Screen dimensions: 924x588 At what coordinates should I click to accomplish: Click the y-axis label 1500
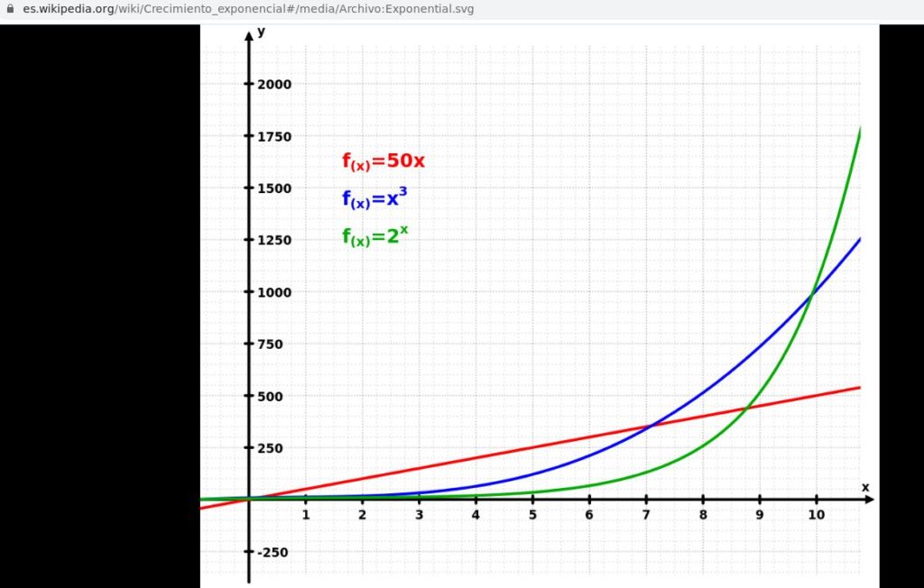point(274,188)
